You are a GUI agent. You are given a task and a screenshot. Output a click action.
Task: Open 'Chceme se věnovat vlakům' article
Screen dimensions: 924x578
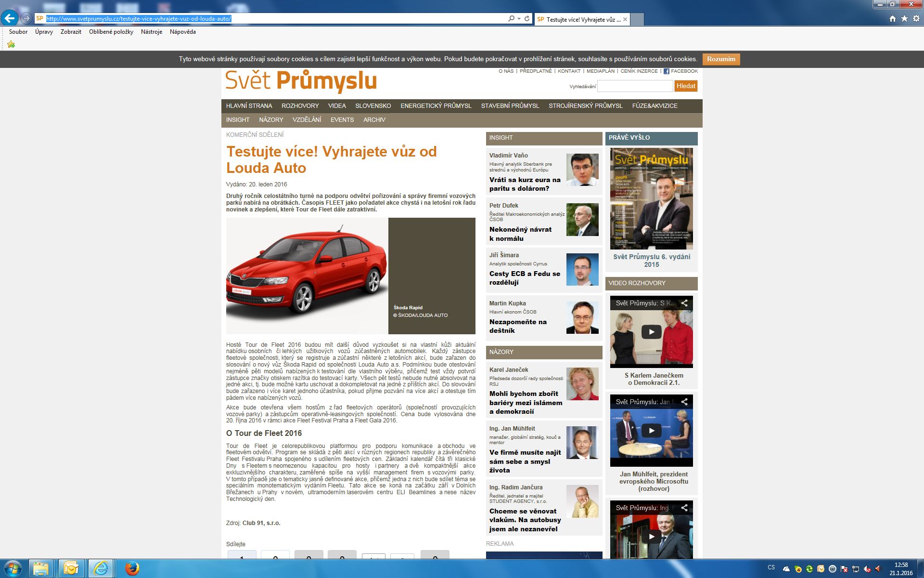click(525, 520)
